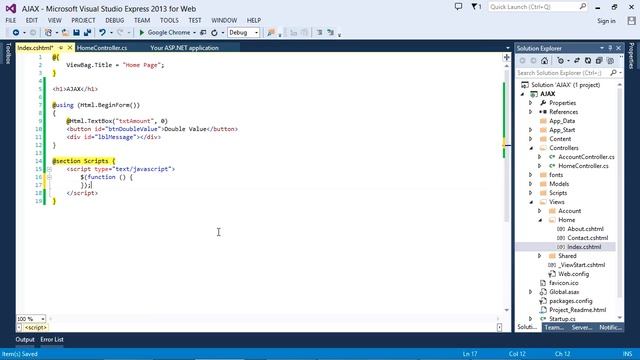Switch to the Team Explorer bottom tab
The height and width of the screenshot is (360, 640).
tap(554, 327)
